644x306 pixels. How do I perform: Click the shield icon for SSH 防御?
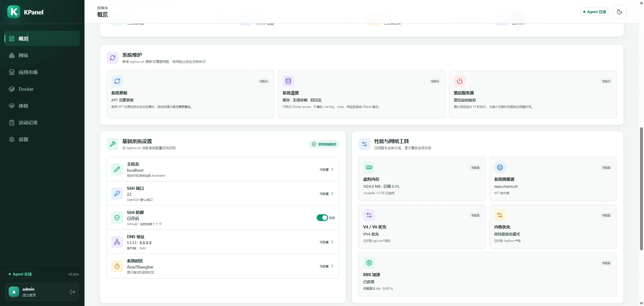click(117, 218)
